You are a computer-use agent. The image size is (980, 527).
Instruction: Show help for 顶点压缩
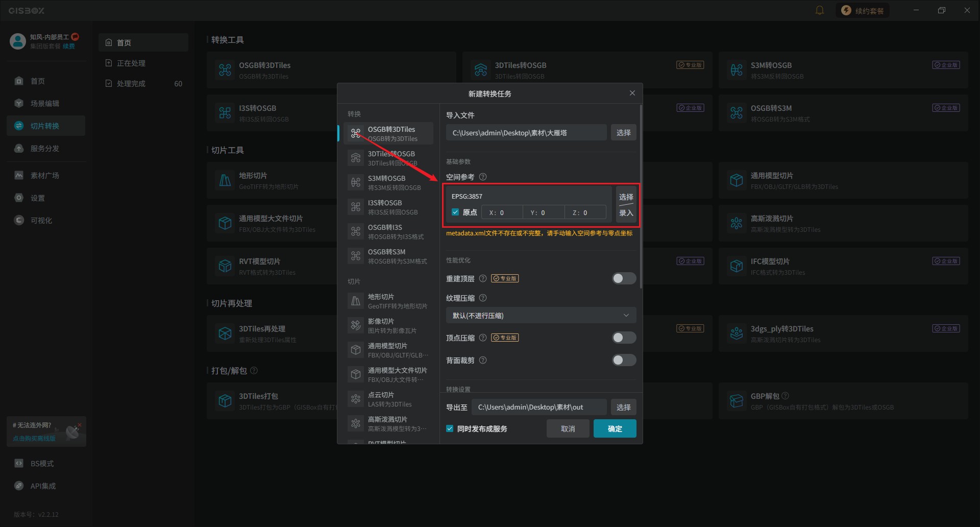point(483,338)
